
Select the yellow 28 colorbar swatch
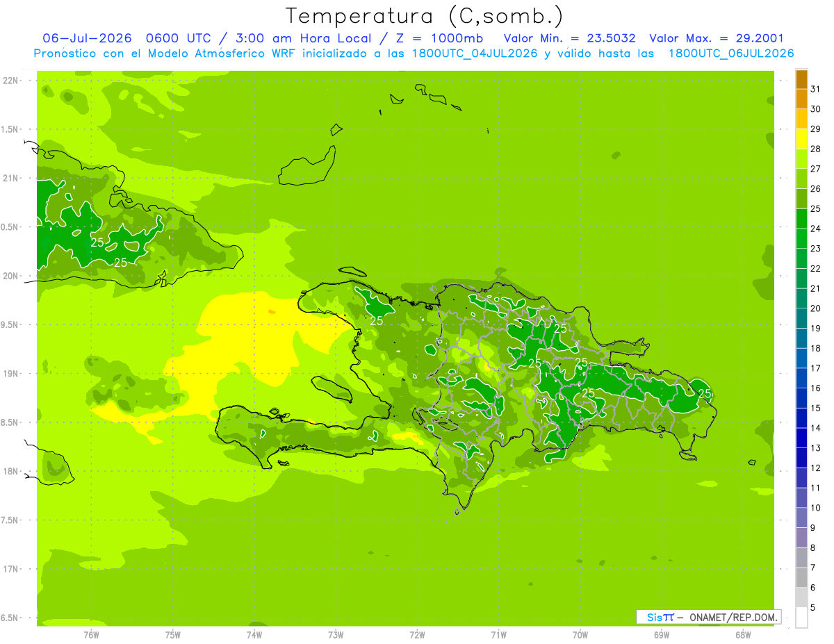tap(801, 140)
